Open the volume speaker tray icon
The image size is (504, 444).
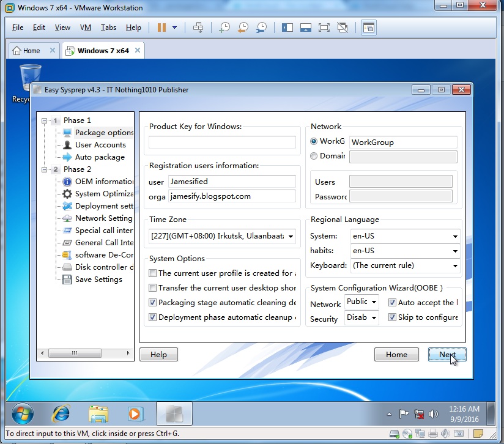[434, 414]
